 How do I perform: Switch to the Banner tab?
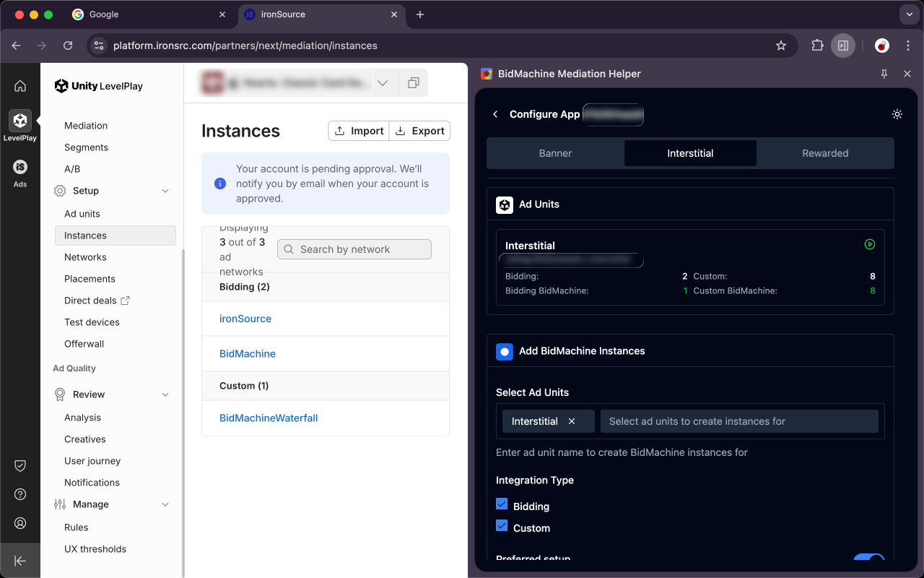555,153
